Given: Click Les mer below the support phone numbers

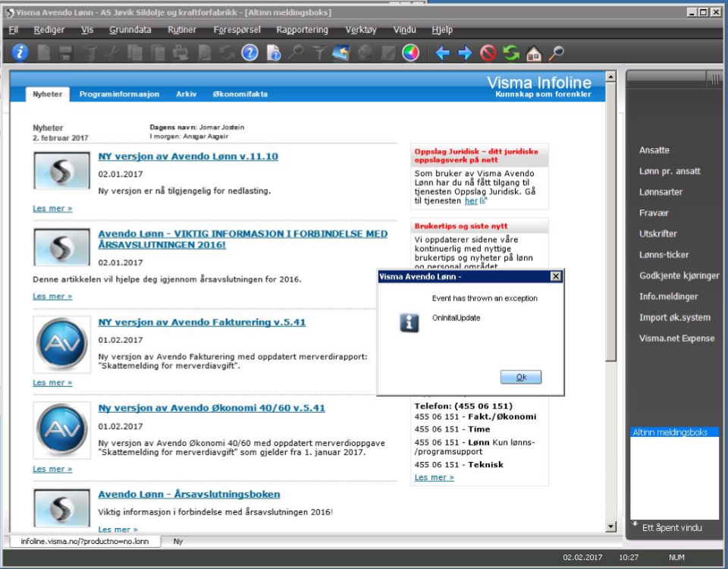Looking at the screenshot, I should point(434,477).
